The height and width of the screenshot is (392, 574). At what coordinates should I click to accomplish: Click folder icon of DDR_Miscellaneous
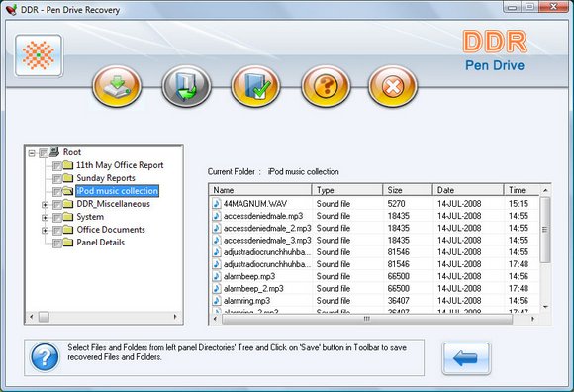click(68, 204)
